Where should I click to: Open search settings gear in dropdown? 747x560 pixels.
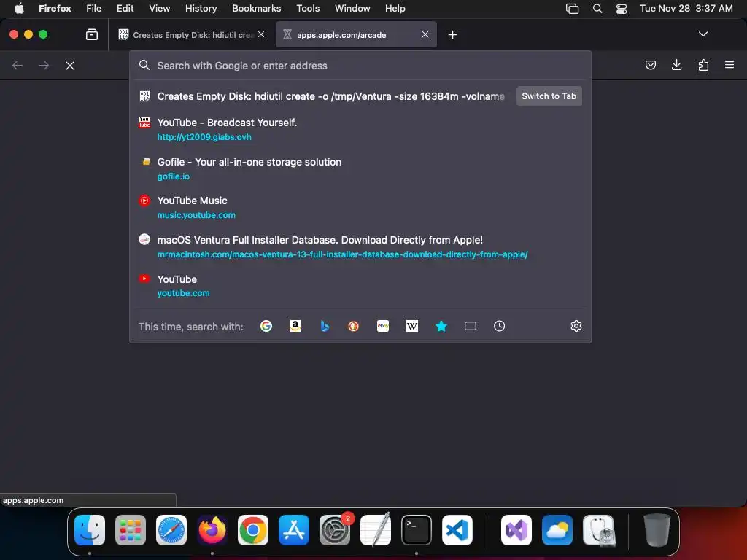click(x=576, y=326)
